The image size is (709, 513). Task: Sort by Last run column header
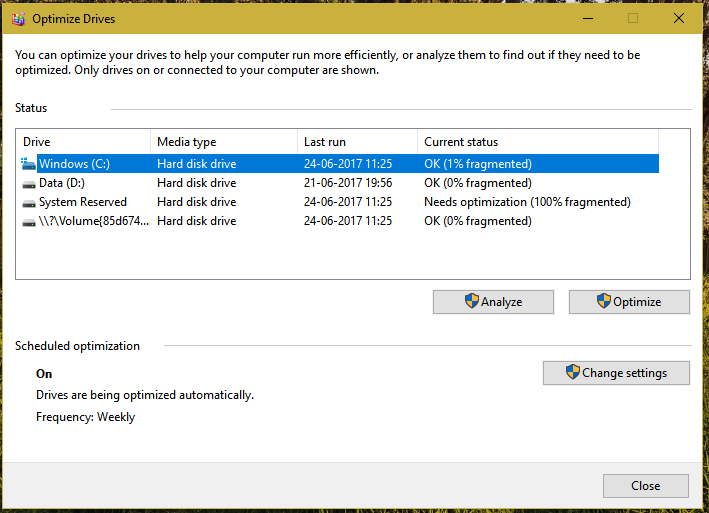click(357, 142)
